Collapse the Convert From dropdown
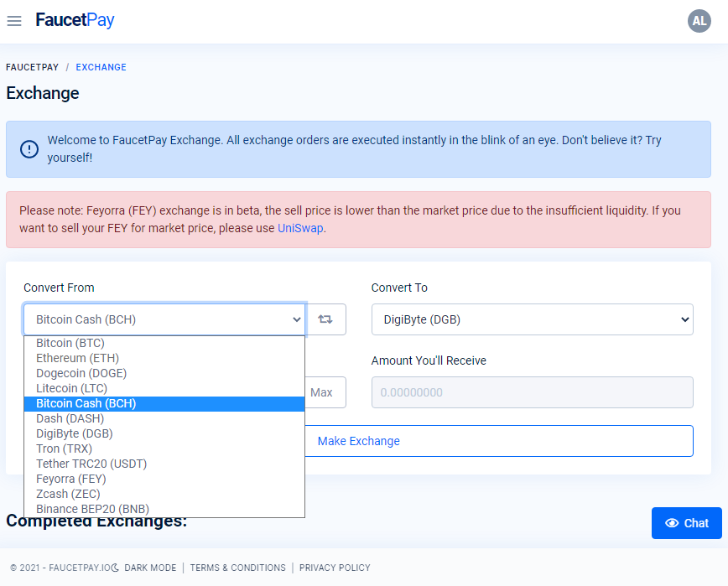Image resolution: width=728 pixels, height=586 pixels. [x=164, y=319]
